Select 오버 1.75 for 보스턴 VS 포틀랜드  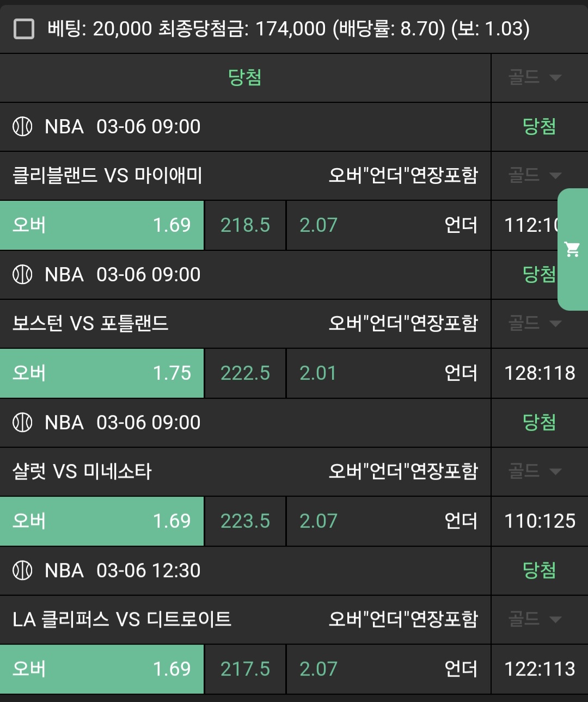[x=102, y=373]
